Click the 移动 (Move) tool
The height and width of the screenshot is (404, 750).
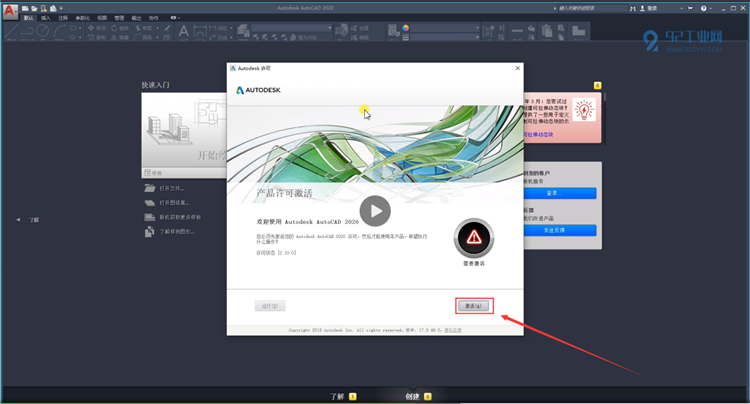pyautogui.click(x=97, y=28)
